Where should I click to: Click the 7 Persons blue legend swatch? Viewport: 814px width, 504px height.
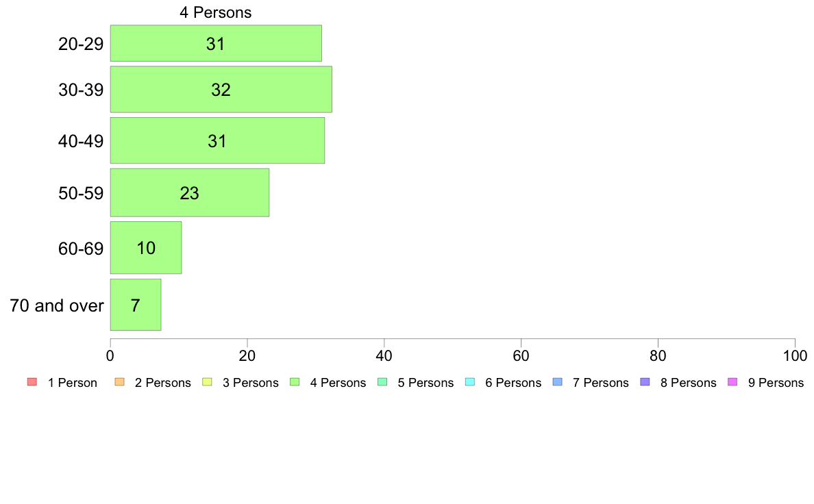tap(558, 382)
